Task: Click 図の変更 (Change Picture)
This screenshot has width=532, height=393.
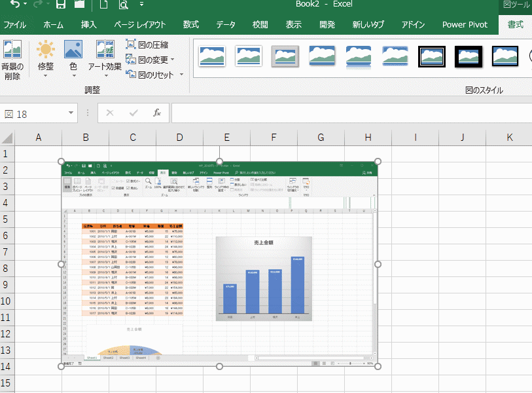Action: [147, 60]
